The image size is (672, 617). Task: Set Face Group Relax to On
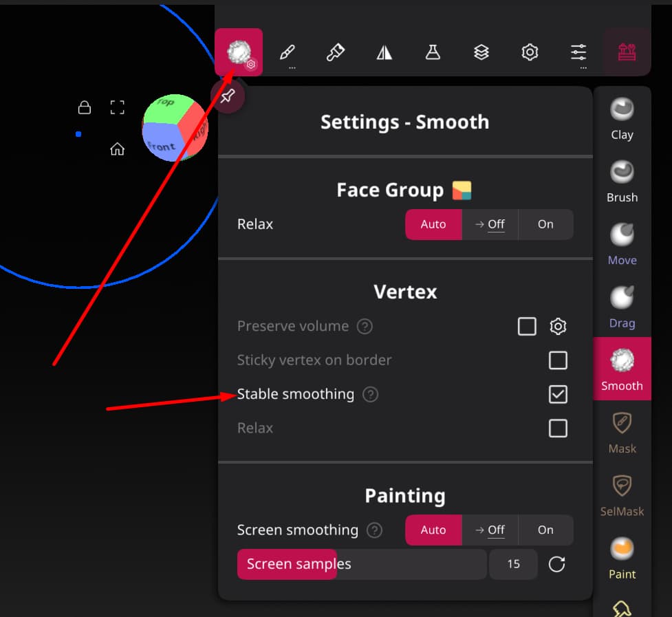[x=545, y=224]
